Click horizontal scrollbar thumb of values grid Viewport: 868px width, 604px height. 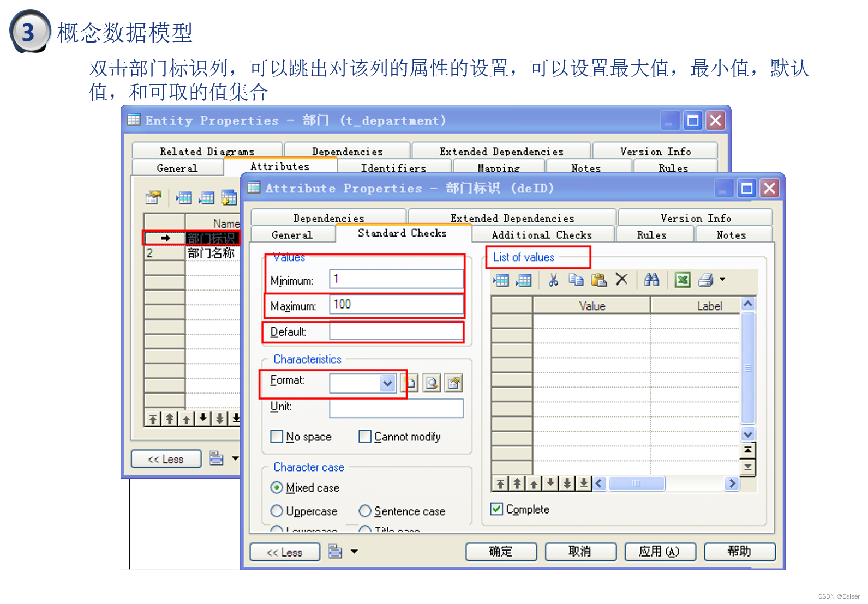(637, 484)
